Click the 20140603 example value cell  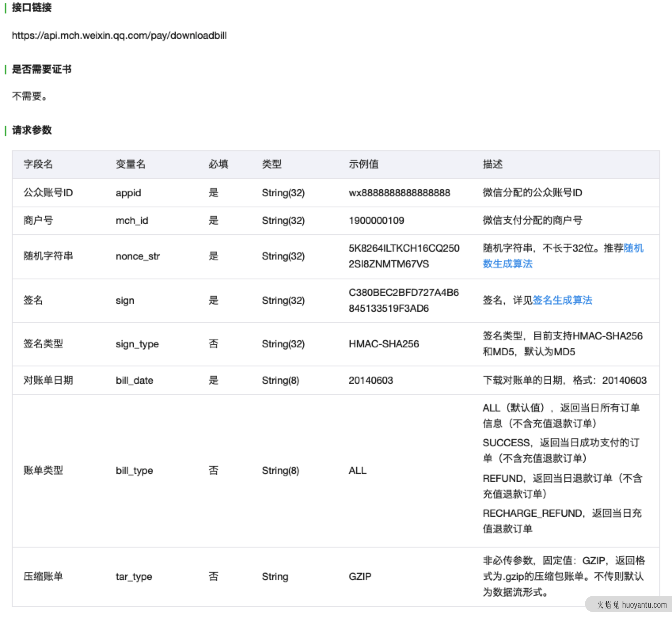pyautogui.click(x=371, y=380)
